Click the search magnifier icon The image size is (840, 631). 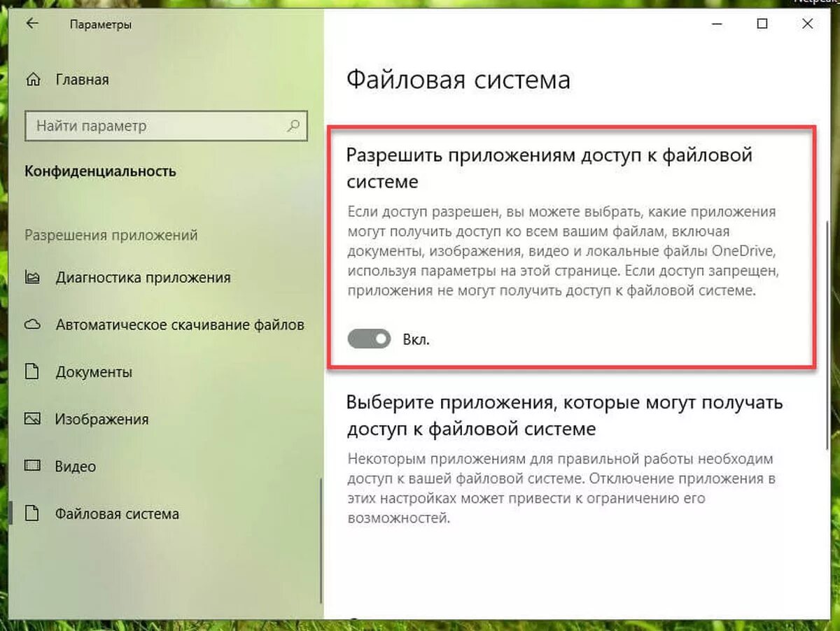click(x=293, y=126)
